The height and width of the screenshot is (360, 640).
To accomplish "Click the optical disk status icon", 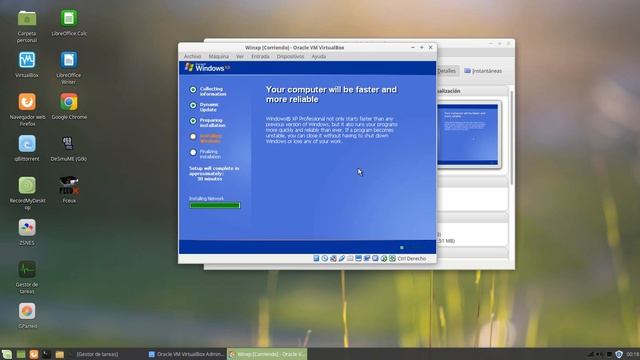I will tap(324, 258).
